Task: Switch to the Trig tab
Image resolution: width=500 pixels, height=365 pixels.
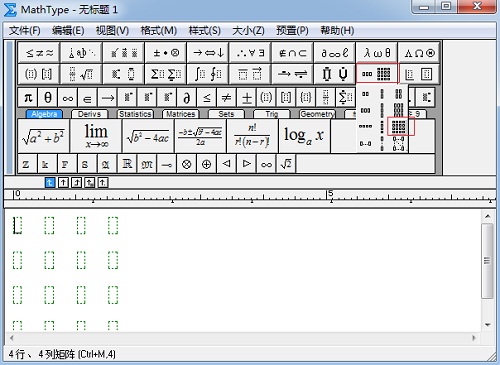Action: tap(272, 114)
